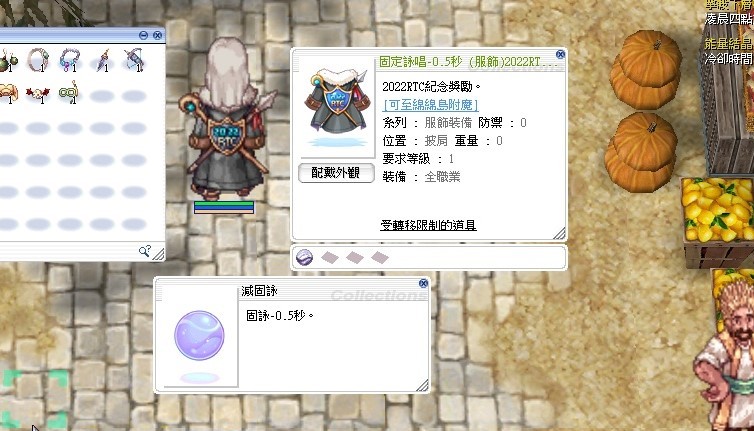The image size is (754, 431).
Task: Click the purple card slot orb icon
Action: coord(304,258)
